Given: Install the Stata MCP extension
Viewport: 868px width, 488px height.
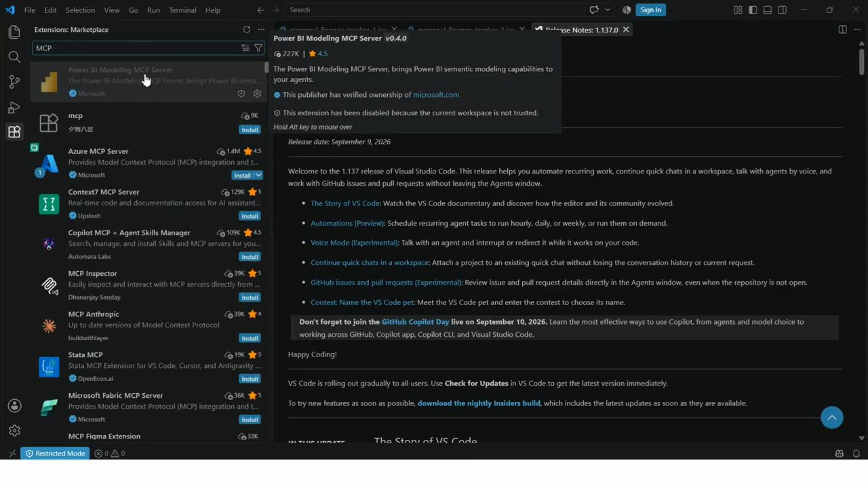Looking at the screenshot, I should click(x=250, y=378).
